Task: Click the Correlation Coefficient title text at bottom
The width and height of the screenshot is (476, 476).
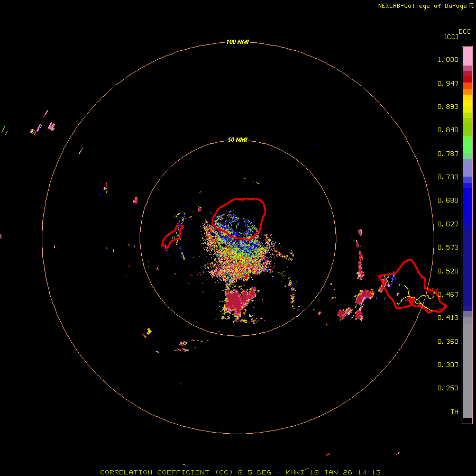Action: tap(240, 472)
